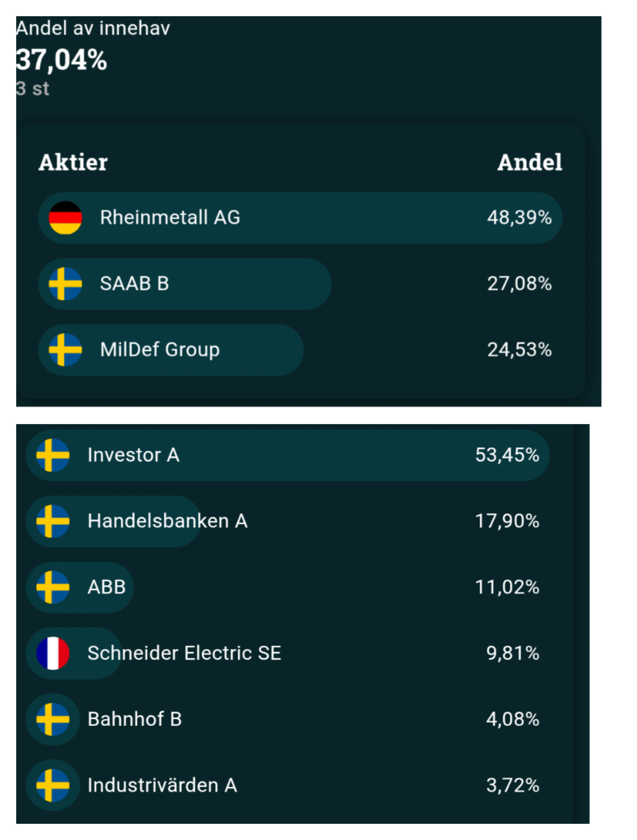Select the Industrivärden A stock name
This screenshot has width=637, height=840.
[162, 785]
